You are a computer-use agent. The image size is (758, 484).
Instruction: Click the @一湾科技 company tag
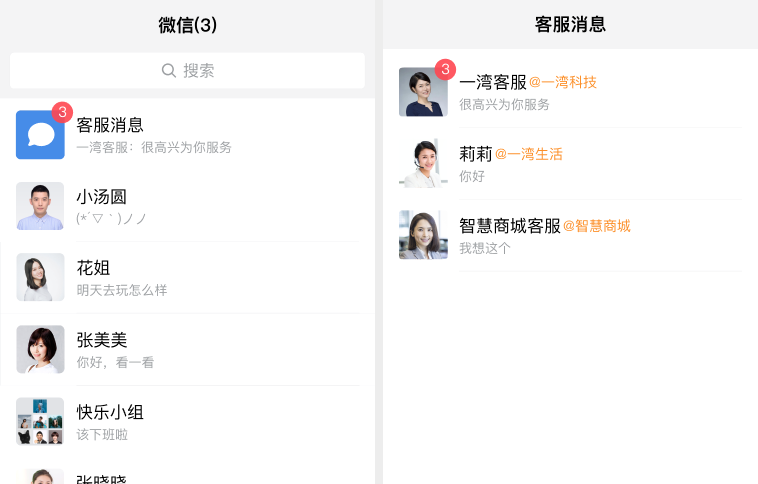562,82
